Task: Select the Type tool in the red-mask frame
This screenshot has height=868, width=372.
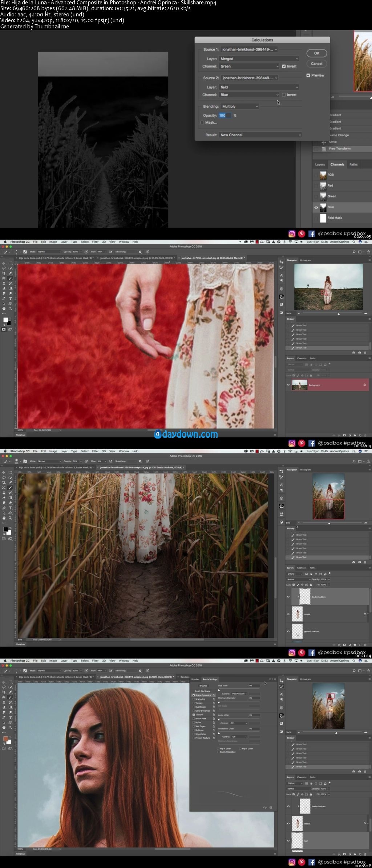Action: point(10,298)
